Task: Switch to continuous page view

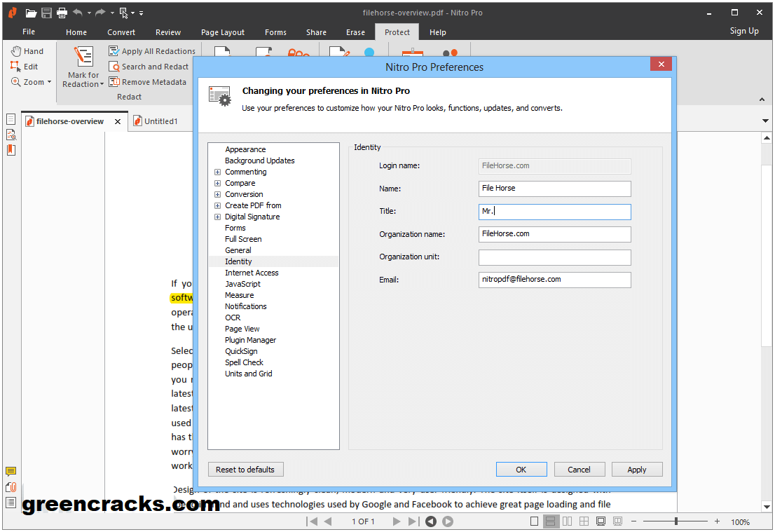Action: (x=550, y=521)
